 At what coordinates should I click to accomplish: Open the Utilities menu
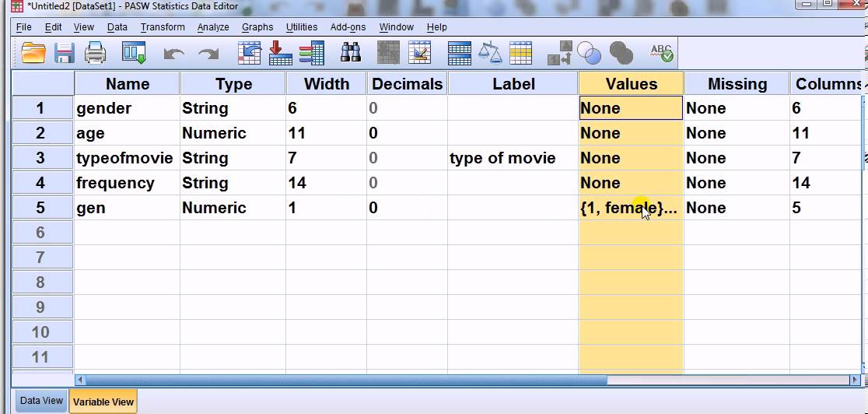click(302, 27)
